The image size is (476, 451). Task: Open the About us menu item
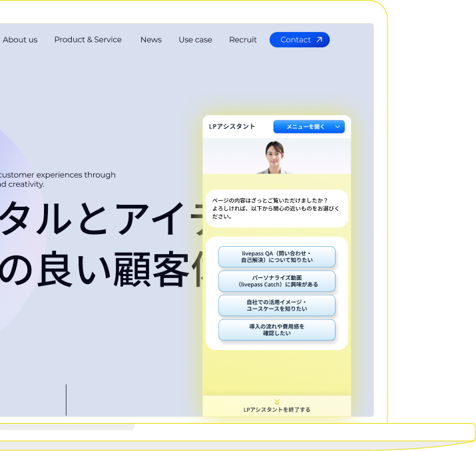[20, 40]
